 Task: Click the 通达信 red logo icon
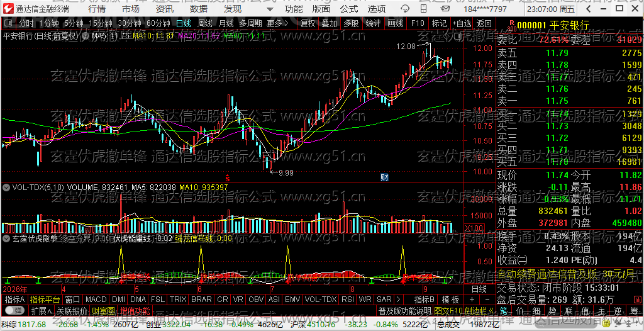pos(9,9)
